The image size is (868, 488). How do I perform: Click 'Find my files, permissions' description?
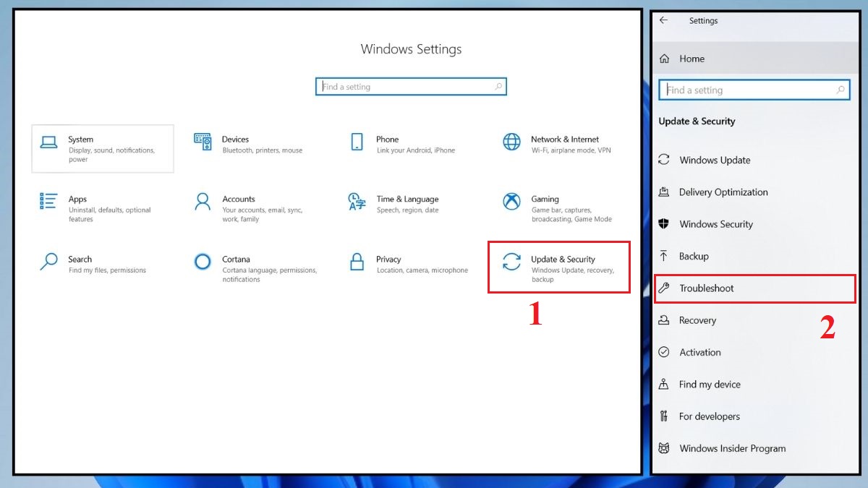pyautogui.click(x=108, y=270)
